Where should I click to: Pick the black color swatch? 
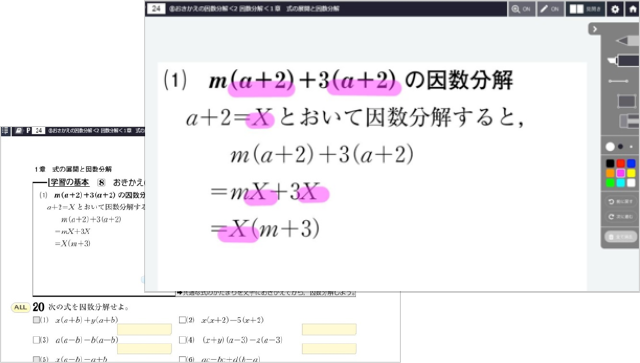pyautogui.click(x=610, y=163)
